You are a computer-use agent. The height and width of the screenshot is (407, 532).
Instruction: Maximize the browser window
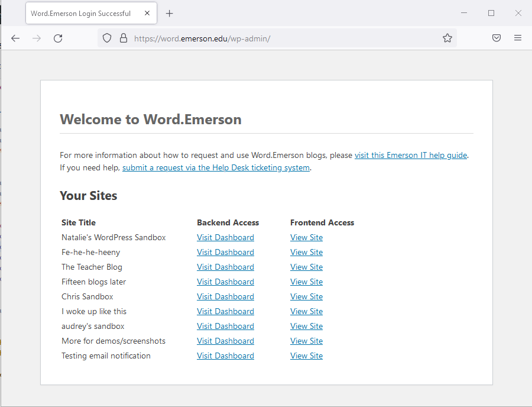pyautogui.click(x=491, y=13)
